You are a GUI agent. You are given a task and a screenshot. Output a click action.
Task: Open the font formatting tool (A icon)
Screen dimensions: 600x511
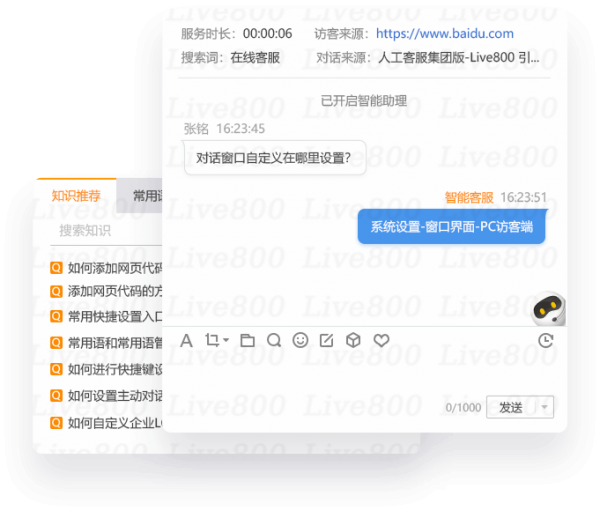tap(186, 340)
